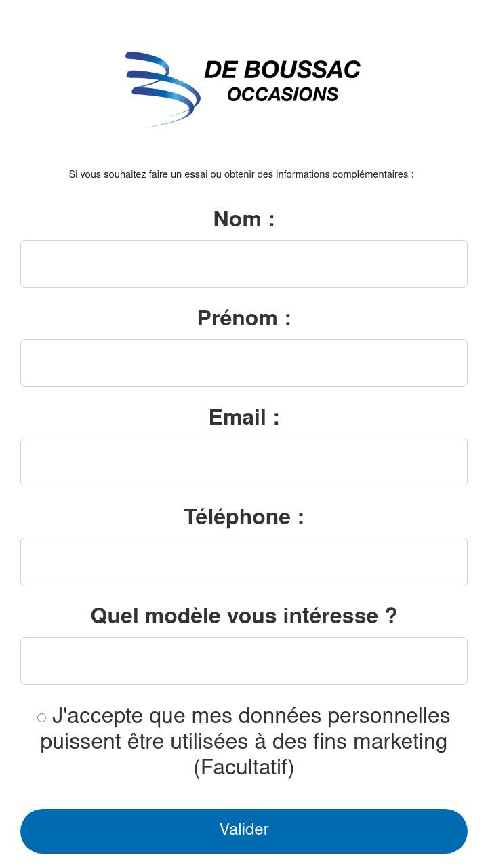This screenshot has width=488, height=868.
Task: Focus the Email input field
Action: click(x=244, y=462)
